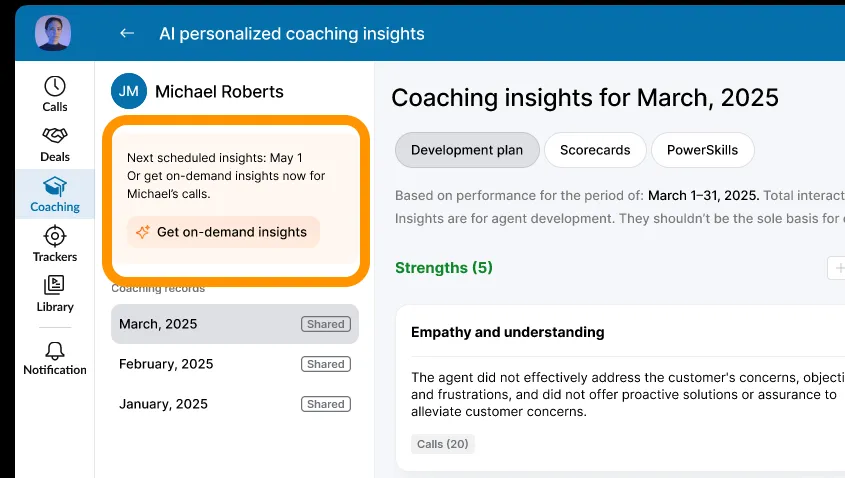The width and height of the screenshot is (845, 478).
Task: Open the Deals handshake icon
Action: click(x=55, y=136)
